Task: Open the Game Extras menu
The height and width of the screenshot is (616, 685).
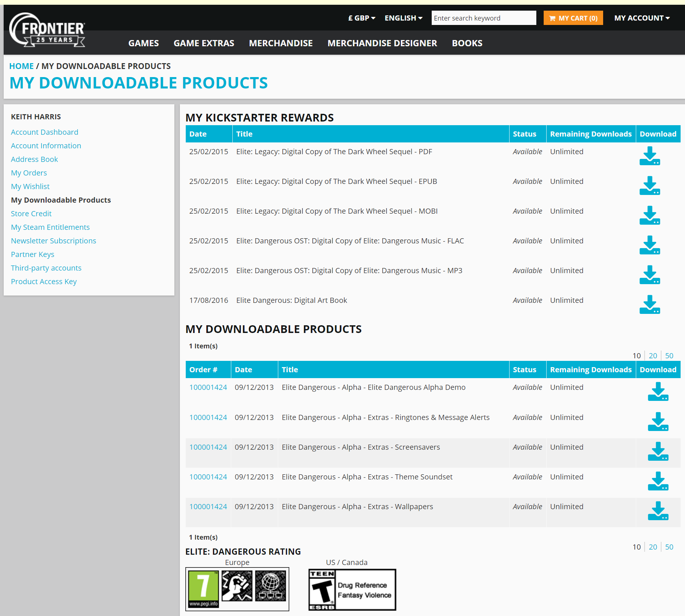Action: pyautogui.click(x=204, y=43)
